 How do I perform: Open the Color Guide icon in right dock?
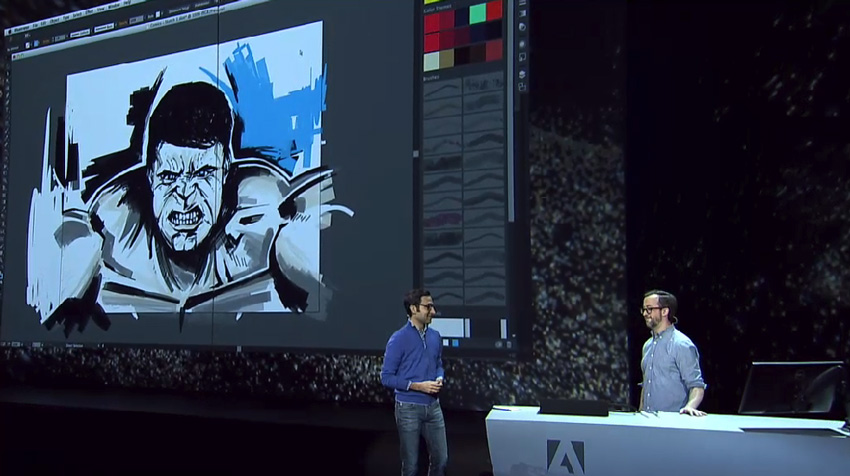click(522, 27)
